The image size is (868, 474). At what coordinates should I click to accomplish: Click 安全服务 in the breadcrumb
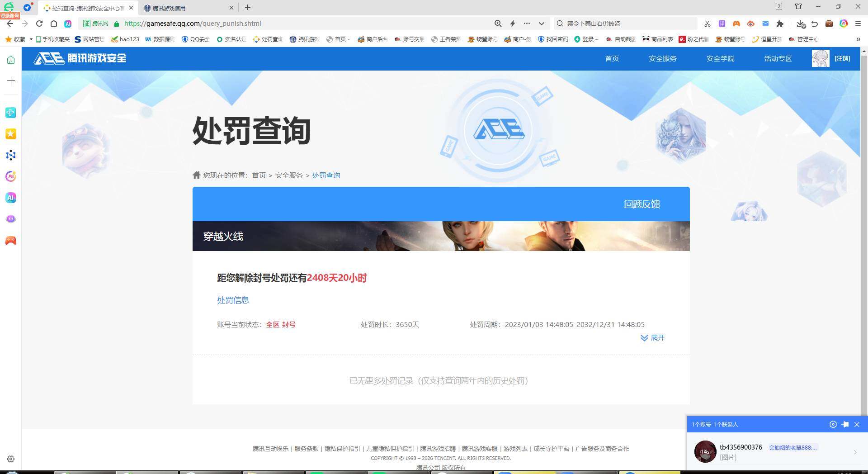click(x=289, y=175)
